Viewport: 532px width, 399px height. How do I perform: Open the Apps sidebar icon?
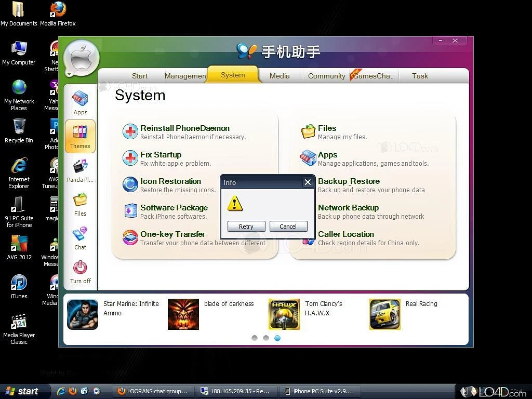[81, 102]
